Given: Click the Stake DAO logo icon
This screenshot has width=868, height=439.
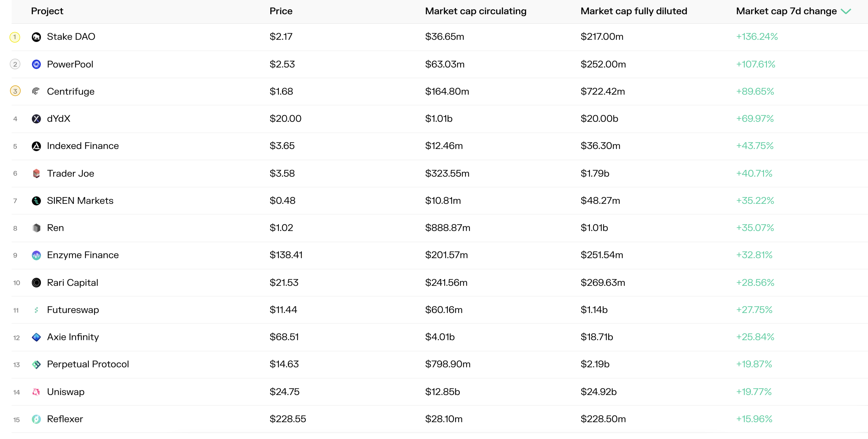Looking at the screenshot, I should [x=36, y=37].
